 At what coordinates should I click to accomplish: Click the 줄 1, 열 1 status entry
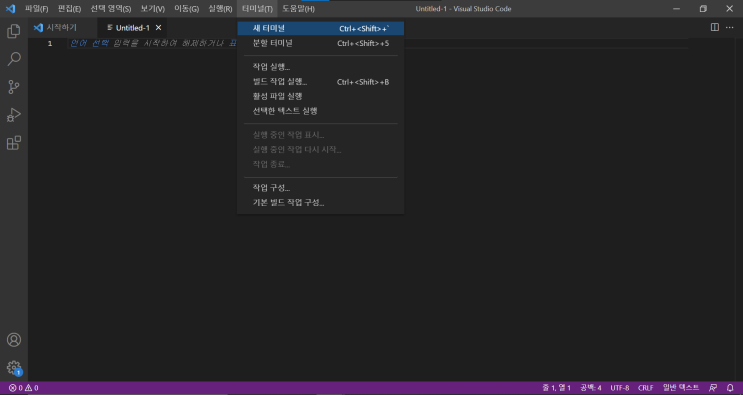(x=556, y=388)
